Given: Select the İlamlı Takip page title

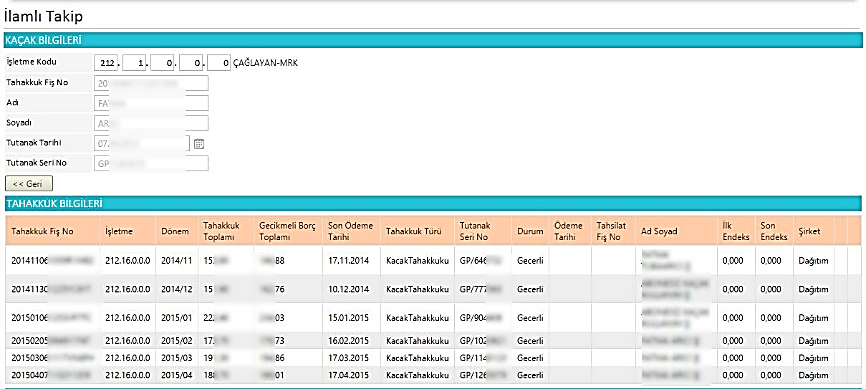Looking at the screenshot, I should [44, 17].
